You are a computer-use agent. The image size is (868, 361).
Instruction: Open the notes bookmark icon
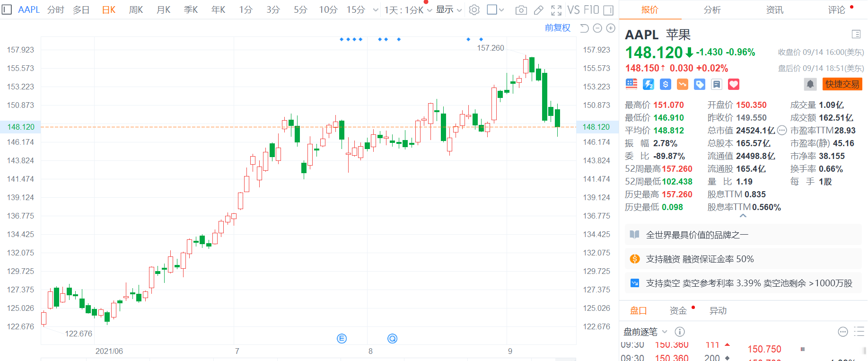717,84
